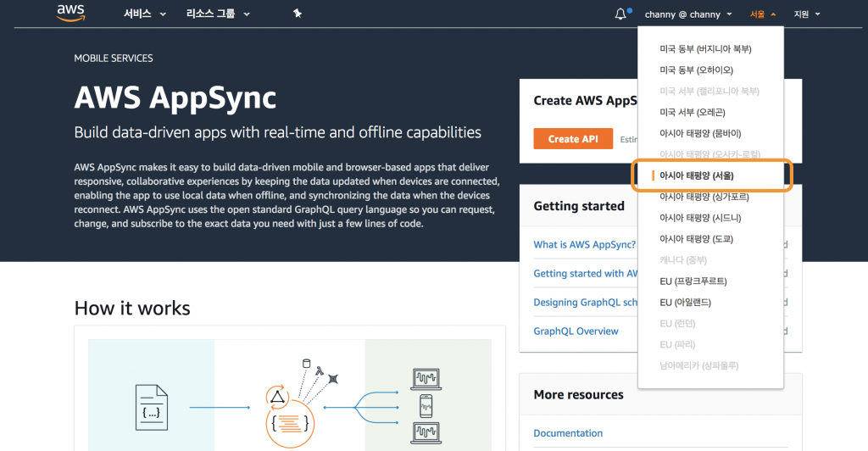868x451 pixels.
Task: Open the What is AWS AppSync? link
Action: [584, 245]
